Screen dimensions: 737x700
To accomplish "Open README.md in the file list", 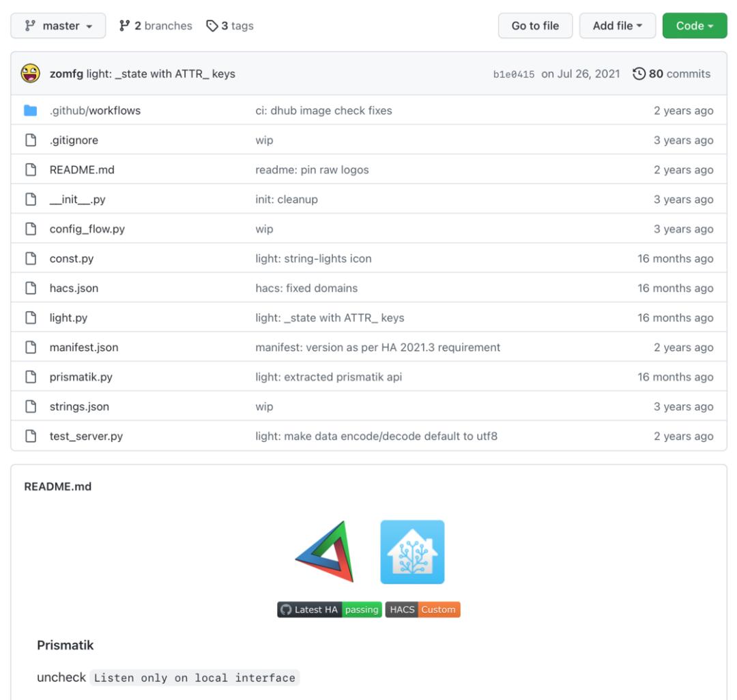I will [83, 170].
